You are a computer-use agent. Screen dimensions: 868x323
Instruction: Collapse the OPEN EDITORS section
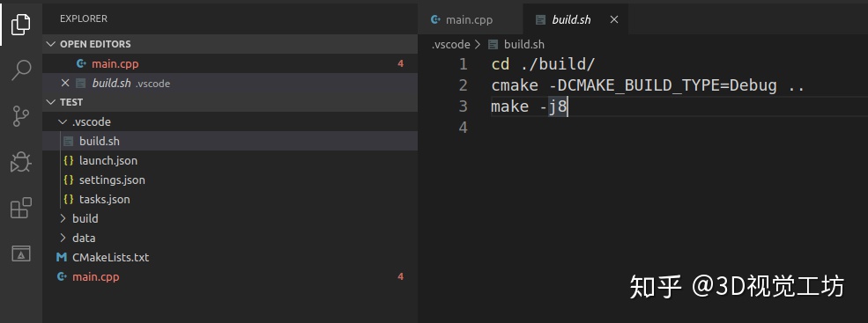click(51, 44)
